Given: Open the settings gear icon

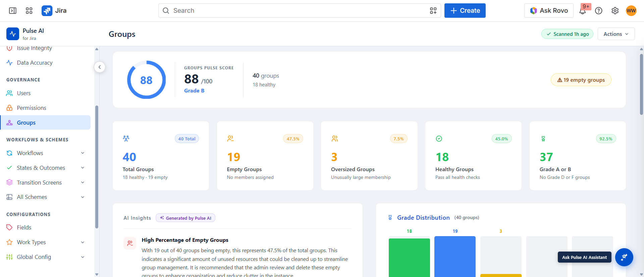Looking at the screenshot, I should point(615,11).
